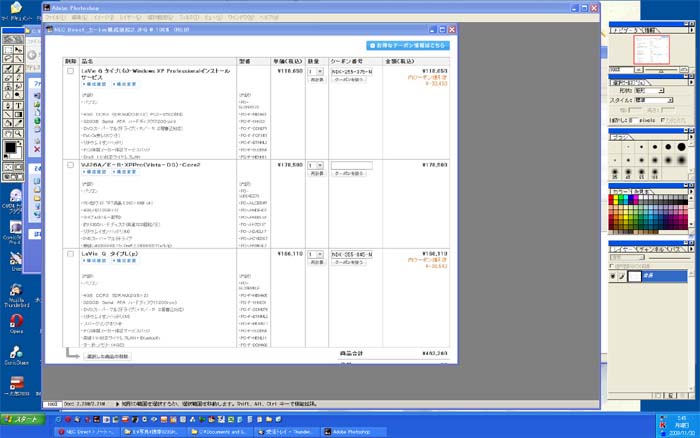This screenshot has width=700, height=438.
Task: Switch to Standard edit mode
Action: click(8, 167)
